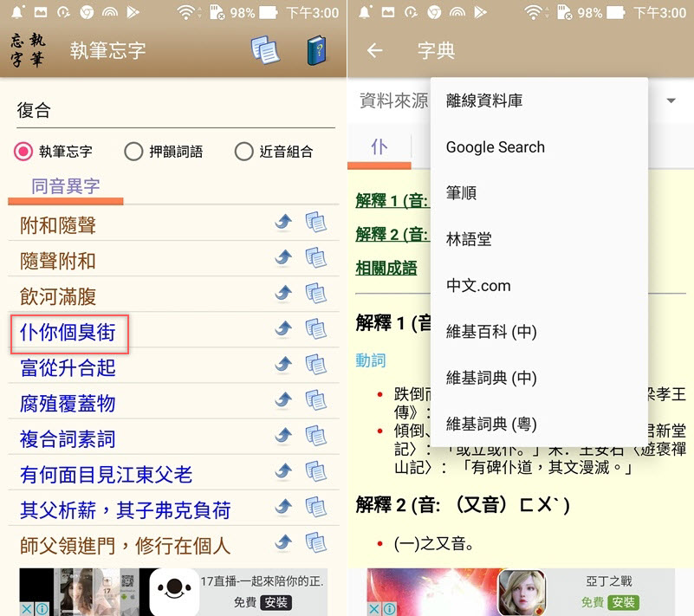Close the 亞丁之戰 ad banner
694x616 pixels.
(x=373, y=609)
